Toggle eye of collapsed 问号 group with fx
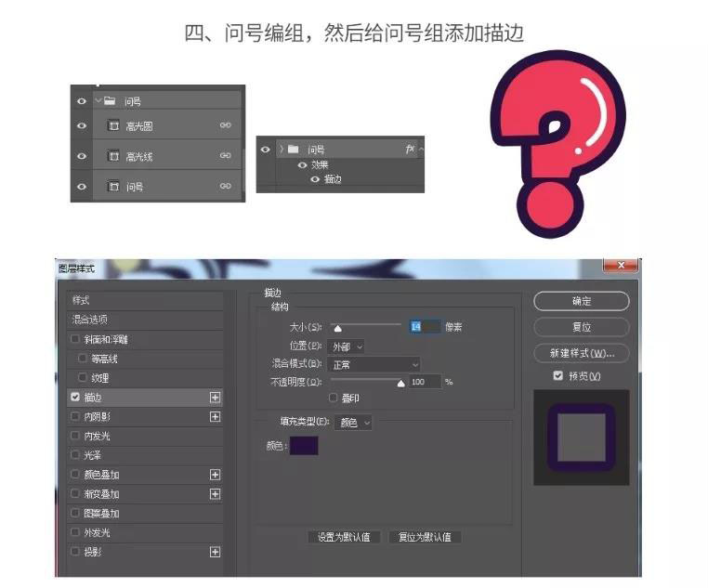Viewport: 708px width, 588px height. [x=266, y=150]
